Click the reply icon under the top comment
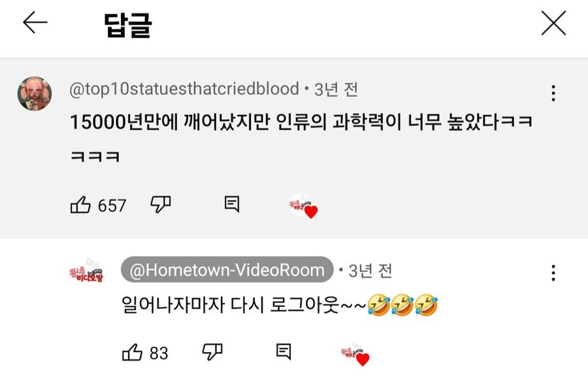The image size is (588, 392). point(232,204)
